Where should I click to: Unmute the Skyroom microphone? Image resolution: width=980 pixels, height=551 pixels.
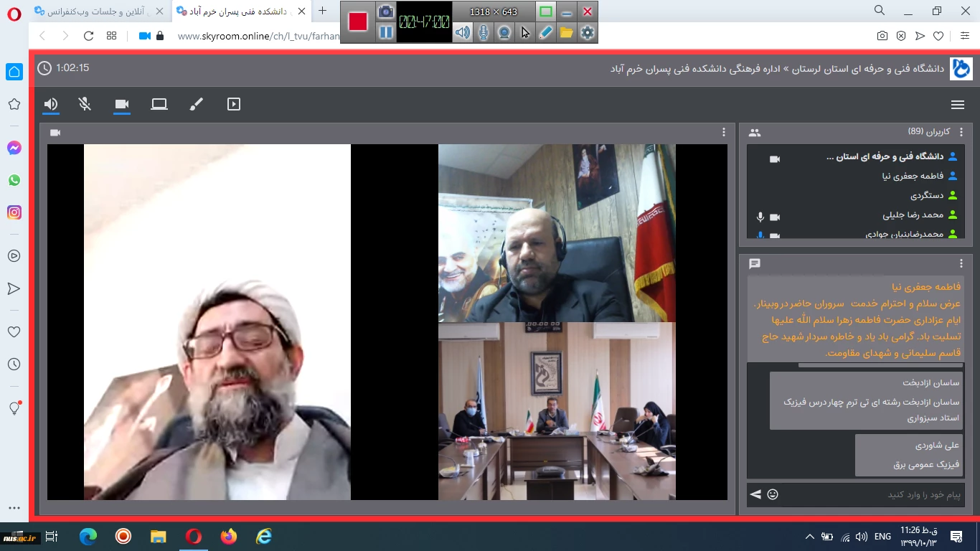(85, 105)
